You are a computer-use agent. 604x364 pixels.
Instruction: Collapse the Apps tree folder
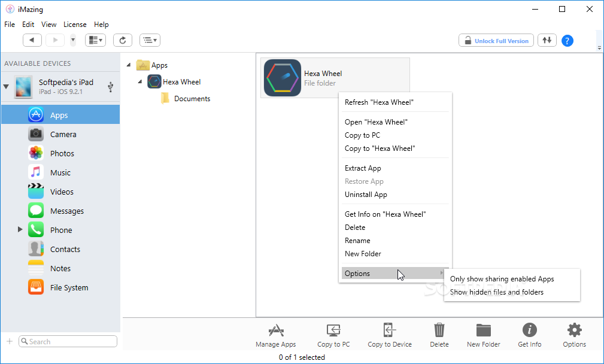(x=129, y=65)
